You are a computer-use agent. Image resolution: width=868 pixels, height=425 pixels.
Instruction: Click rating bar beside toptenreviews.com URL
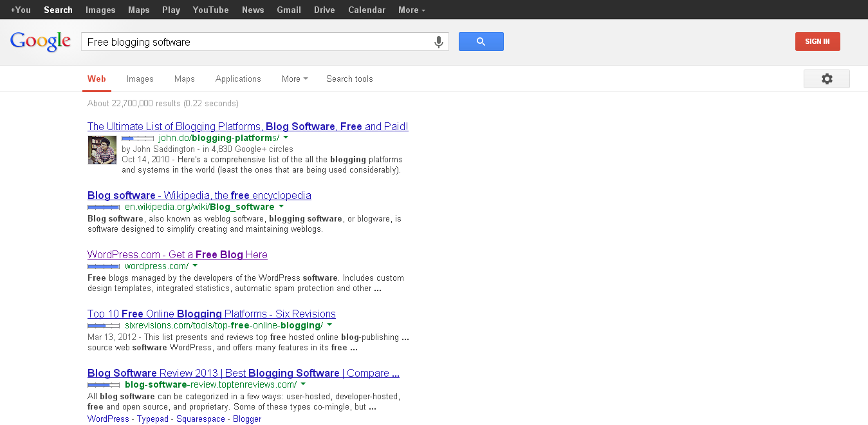[104, 385]
